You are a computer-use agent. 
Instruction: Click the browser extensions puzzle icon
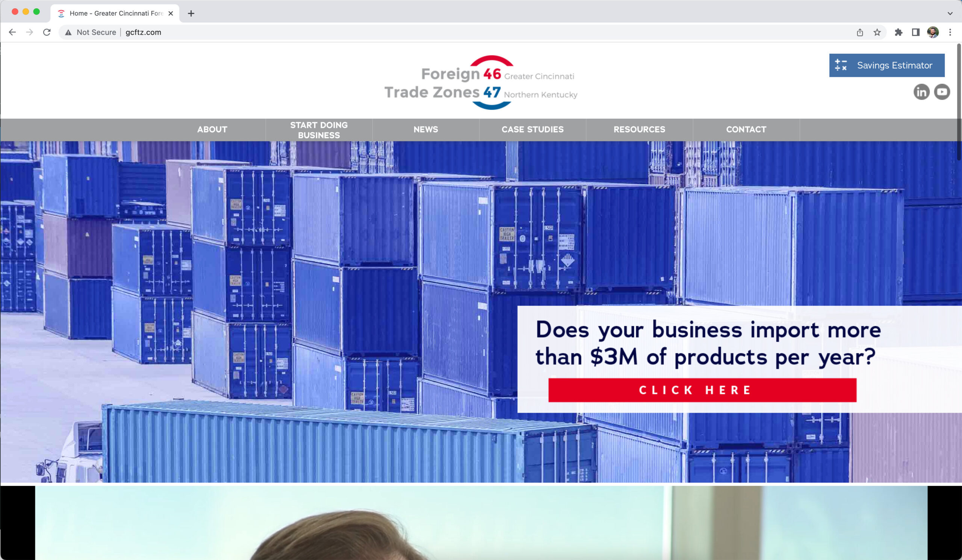coord(898,32)
